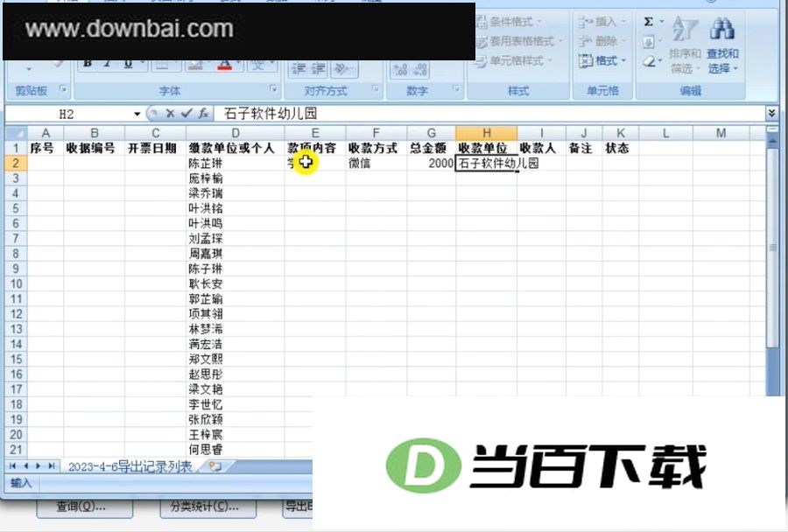The image size is (788, 532).
Task: Open the insert function fx dialog
Action: [x=203, y=114]
